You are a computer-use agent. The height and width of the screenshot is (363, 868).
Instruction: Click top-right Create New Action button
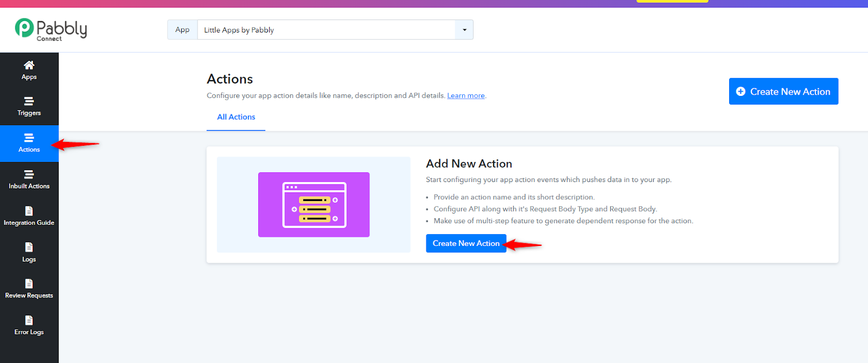[x=783, y=92]
